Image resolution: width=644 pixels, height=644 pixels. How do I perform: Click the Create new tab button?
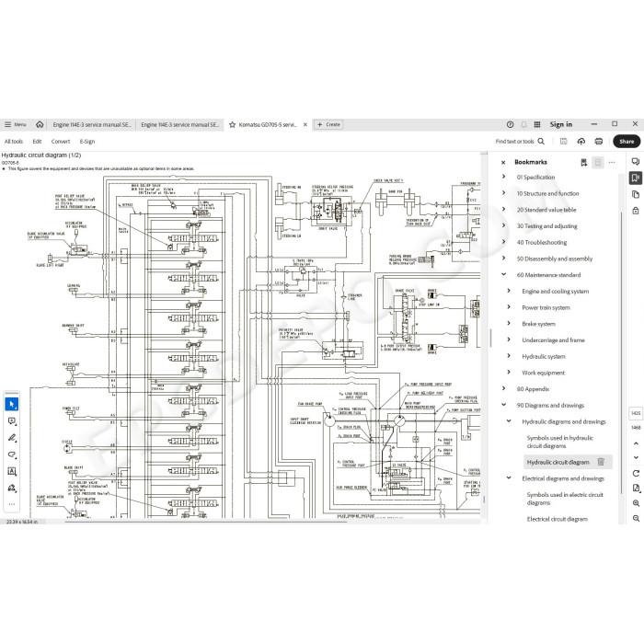(328, 124)
